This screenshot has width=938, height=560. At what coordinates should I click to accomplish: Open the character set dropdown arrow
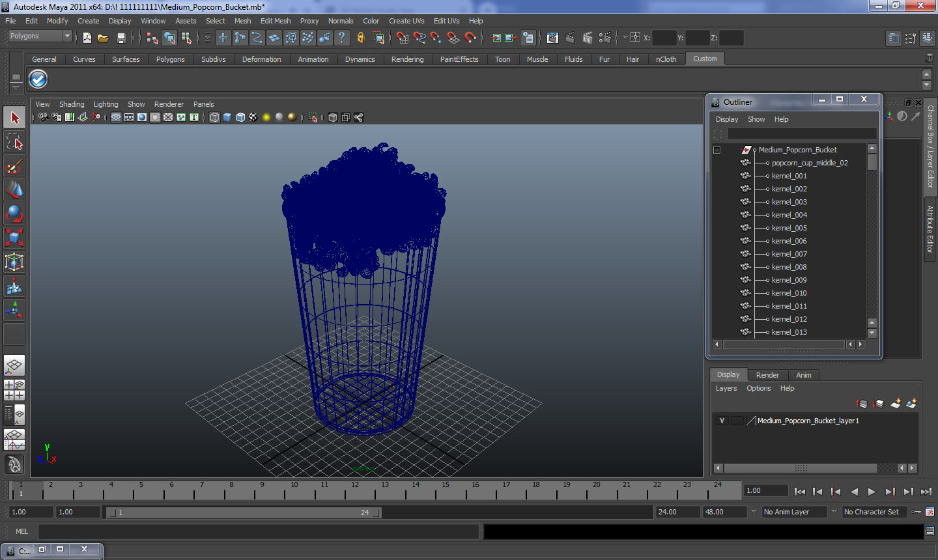834,512
